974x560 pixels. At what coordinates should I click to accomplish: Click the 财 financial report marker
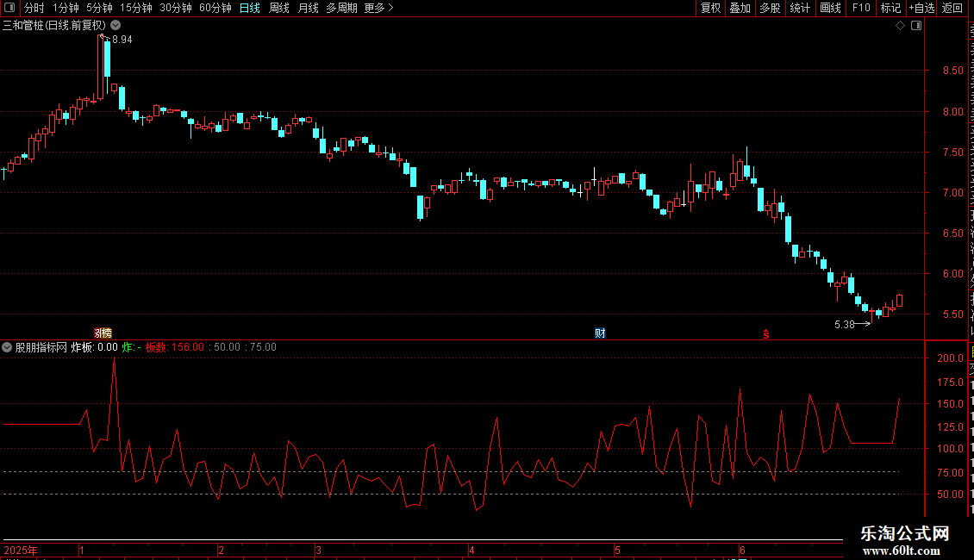pos(600,333)
